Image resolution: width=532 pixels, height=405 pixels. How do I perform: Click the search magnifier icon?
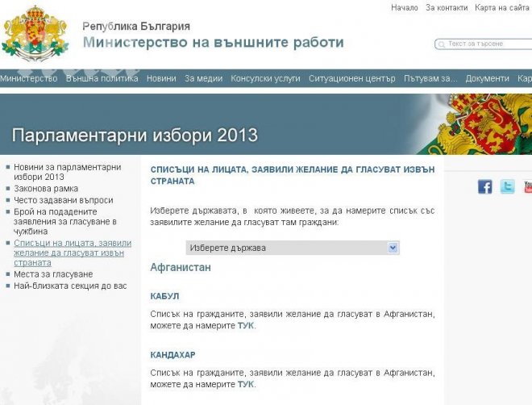442,44
